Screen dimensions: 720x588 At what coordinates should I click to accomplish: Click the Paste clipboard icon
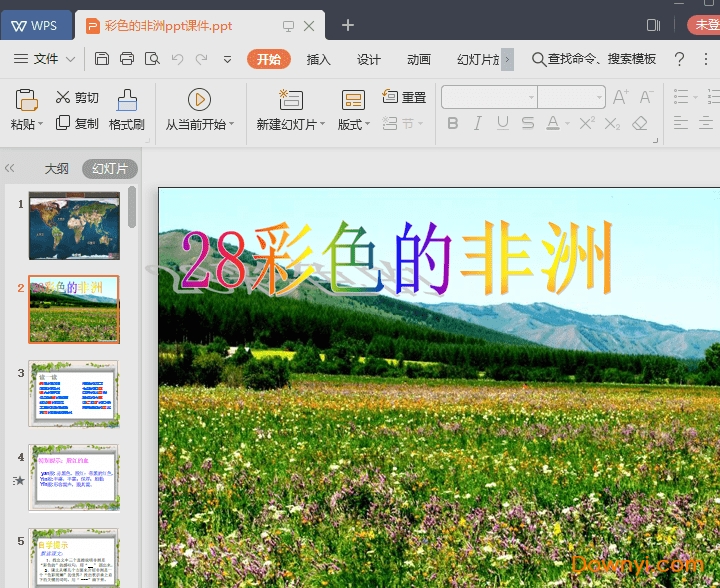(26, 100)
